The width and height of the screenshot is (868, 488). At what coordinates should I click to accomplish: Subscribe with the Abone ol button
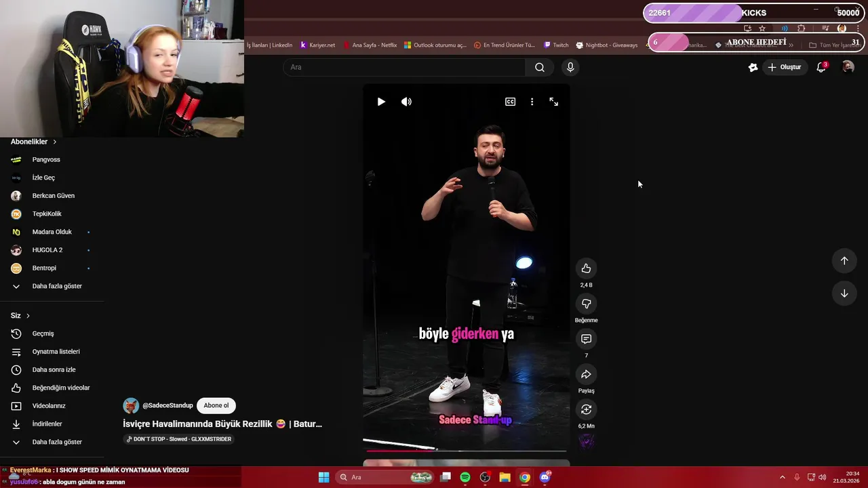216,405
